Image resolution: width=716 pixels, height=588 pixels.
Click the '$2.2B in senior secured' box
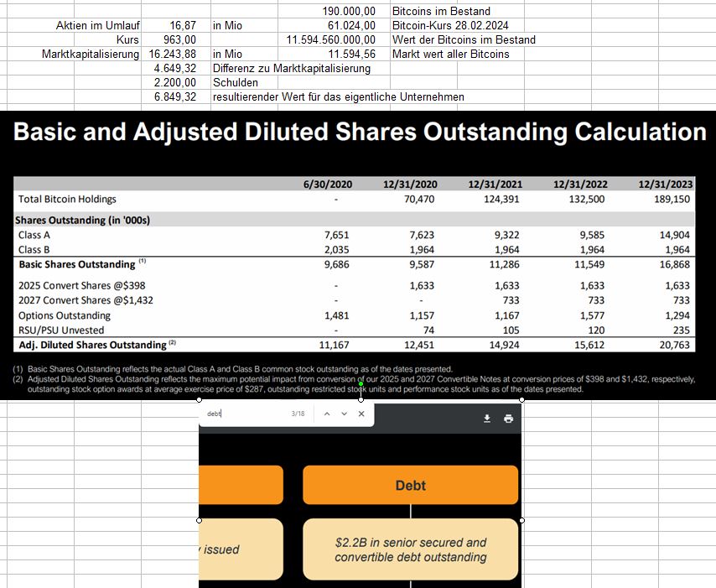click(410, 549)
